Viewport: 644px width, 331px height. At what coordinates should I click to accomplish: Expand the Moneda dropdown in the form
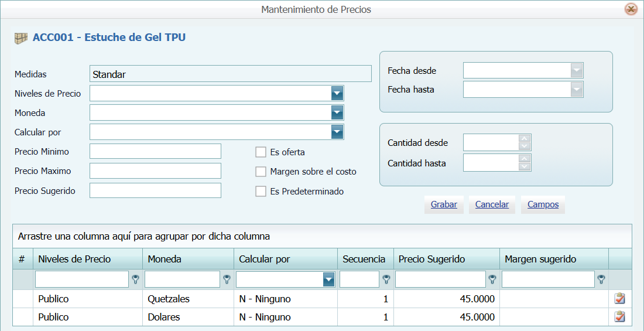coord(337,113)
